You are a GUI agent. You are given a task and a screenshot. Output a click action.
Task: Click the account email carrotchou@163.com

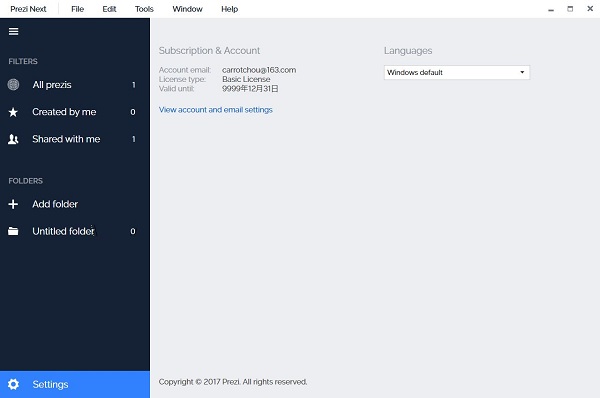(x=259, y=70)
